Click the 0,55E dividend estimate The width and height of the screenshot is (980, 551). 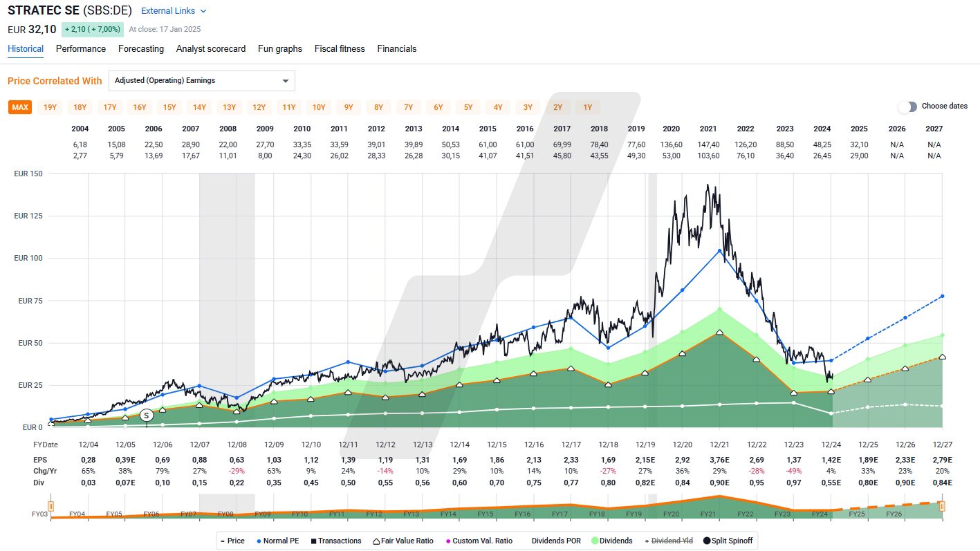click(x=832, y=482)
